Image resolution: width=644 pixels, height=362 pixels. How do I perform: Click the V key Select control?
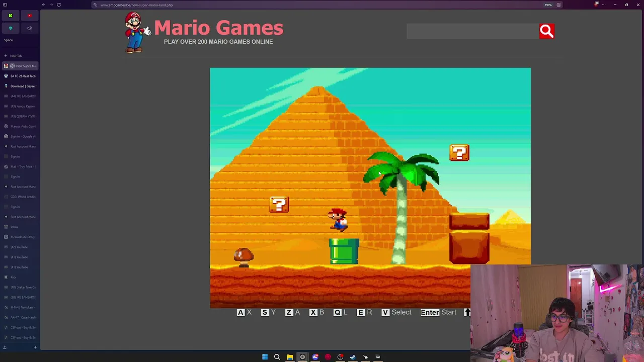point(385,312)
